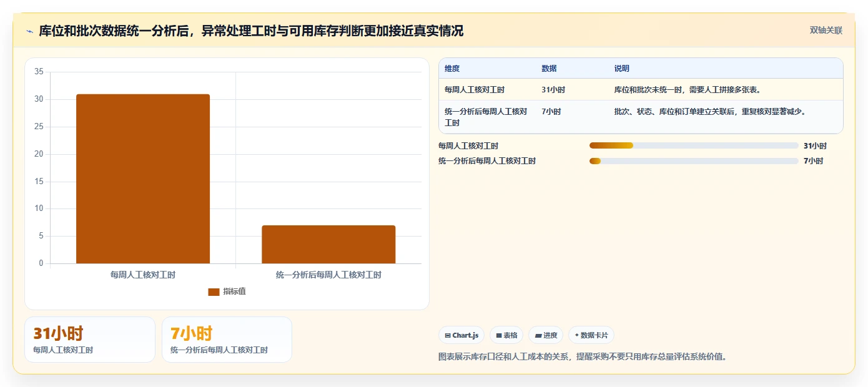
Task: Click table cell 统一分析后每周人工核对工时
Action: [x=486, y=117]
